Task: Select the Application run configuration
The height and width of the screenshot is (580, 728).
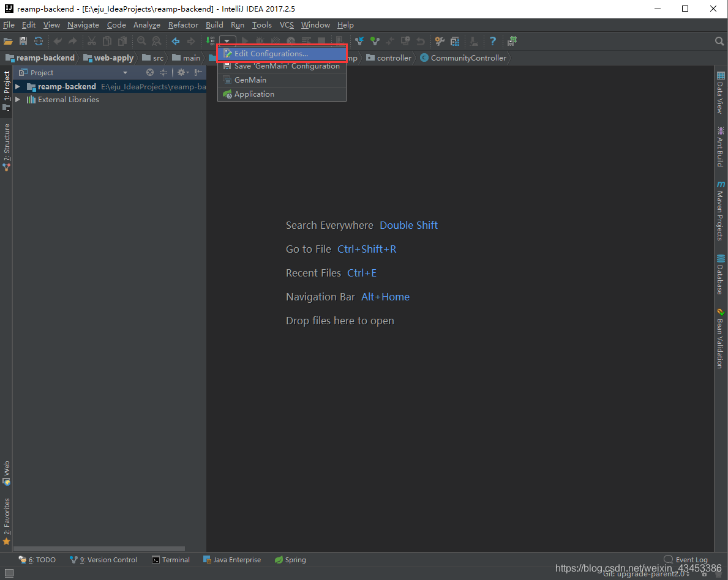Action: (x=282, y=94)
